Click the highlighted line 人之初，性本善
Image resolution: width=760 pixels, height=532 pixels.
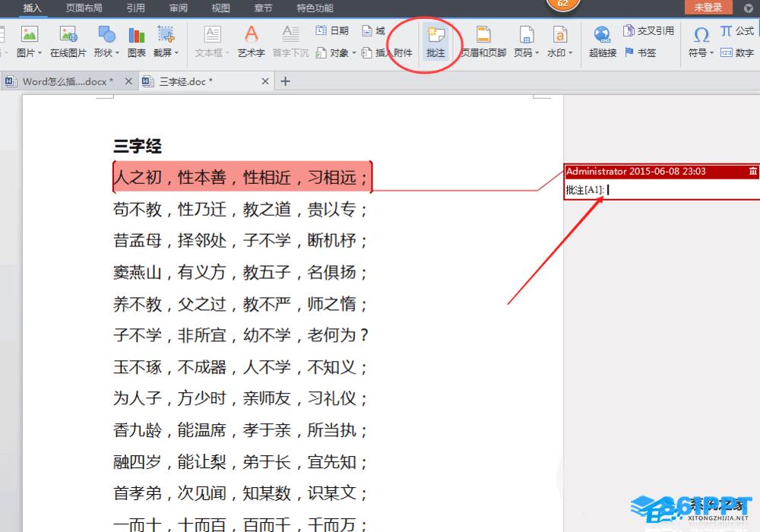[x=242, y=177]
